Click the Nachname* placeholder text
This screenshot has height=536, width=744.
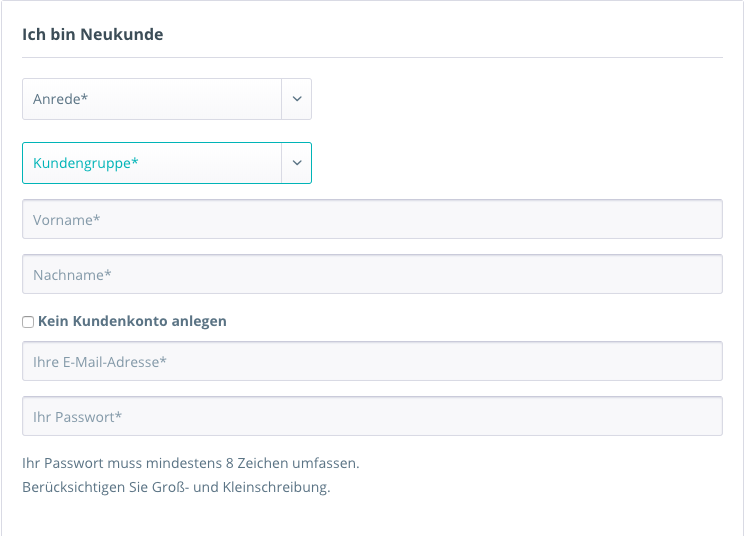coord(72,274)
